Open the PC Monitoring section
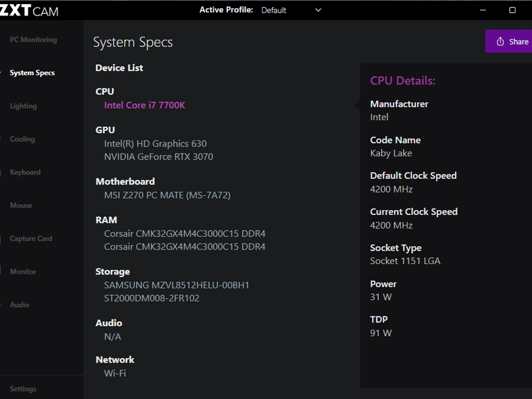The height and width of the screenshot is (399, 532). 33,40
